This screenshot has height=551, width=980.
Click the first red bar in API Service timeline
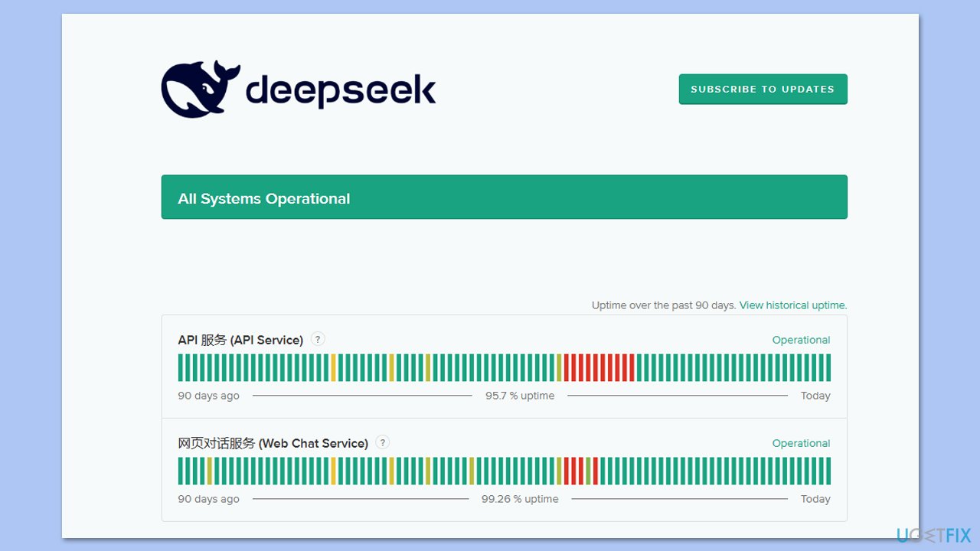click(567, 367)
